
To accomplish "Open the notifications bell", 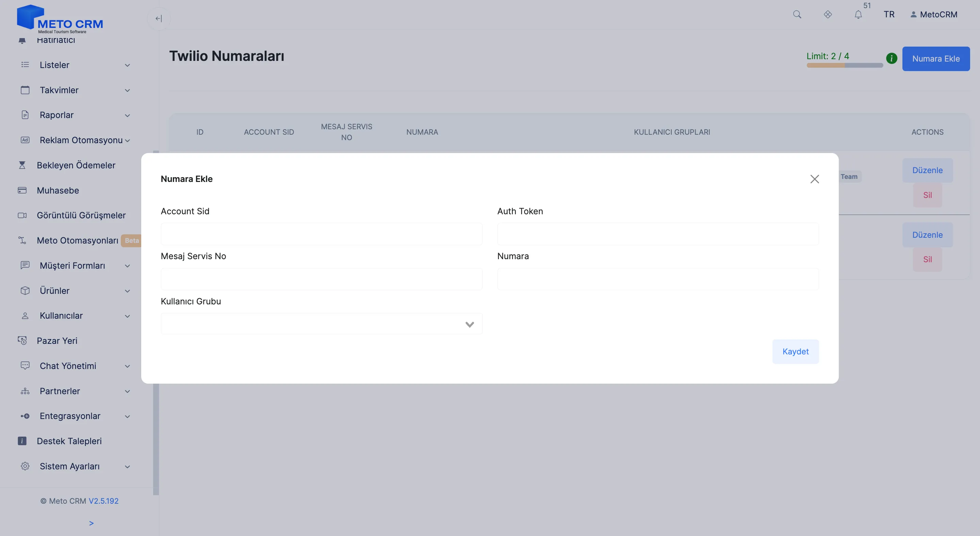I will pyautogui.click(x=858, y=14).
